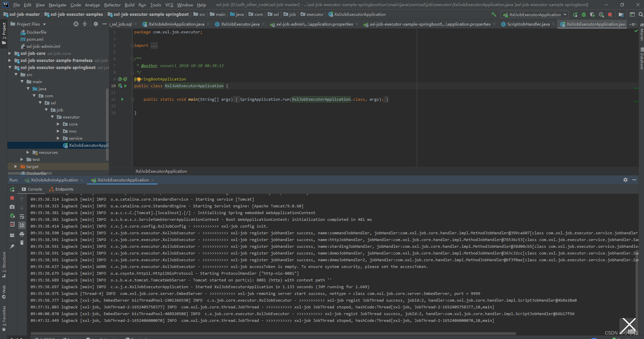Open the Database tool window
644x339 pixels.
coord(641,59)
